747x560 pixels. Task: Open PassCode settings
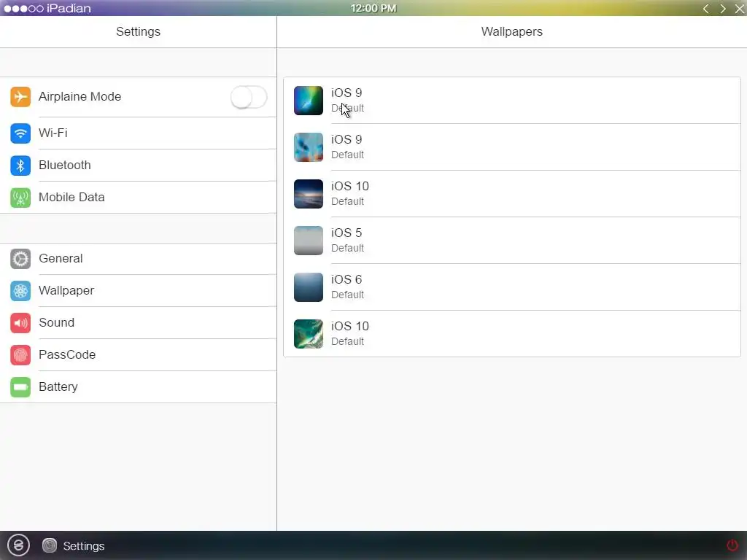point(138,355)
